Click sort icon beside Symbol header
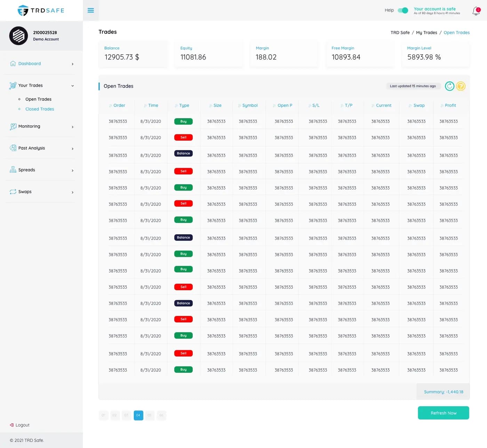This screenshot has height=448, width=487. 239,105
